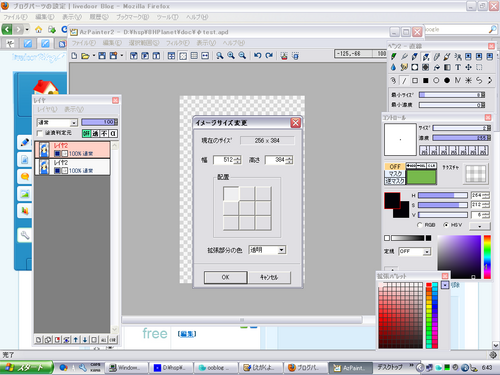This screenshot has height=375, width=500.
Task: Choose the circle outline shape icon
Action: pyautogui.click(x=436, y=80)
